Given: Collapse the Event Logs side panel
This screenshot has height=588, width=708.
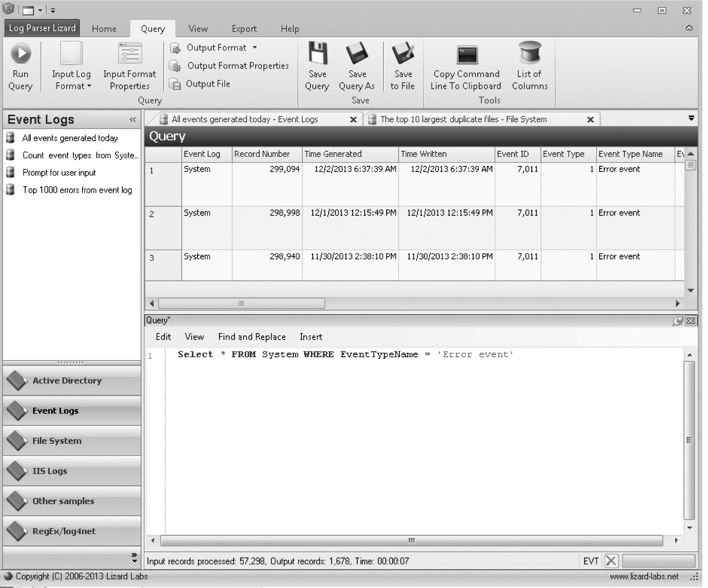Looking at the screenshot, I should pos(132,120).
